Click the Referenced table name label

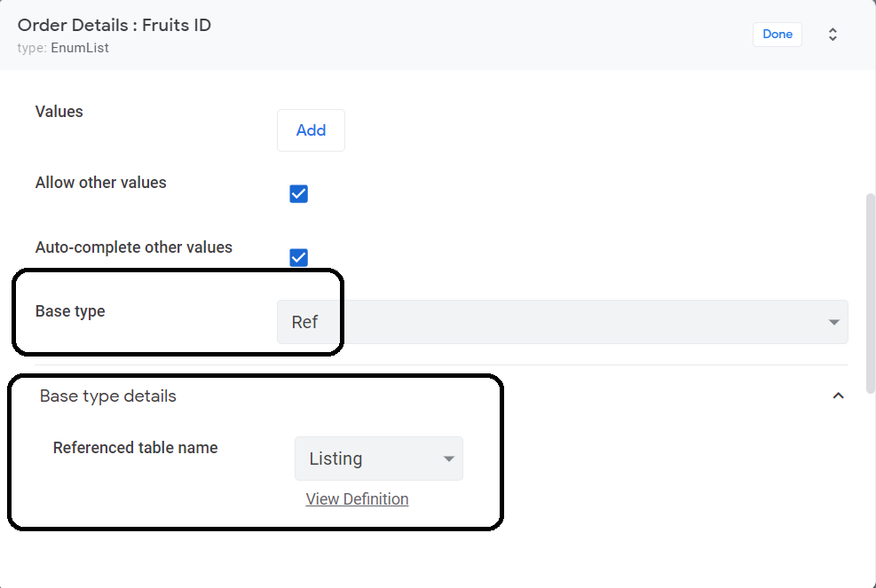[x=135, y=448]
